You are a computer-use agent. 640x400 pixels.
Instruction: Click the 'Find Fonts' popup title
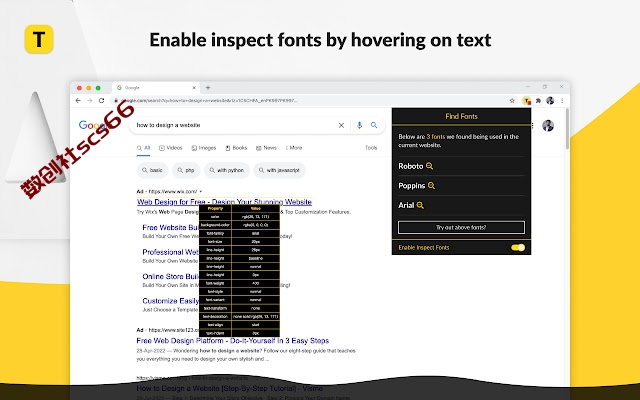461,116
